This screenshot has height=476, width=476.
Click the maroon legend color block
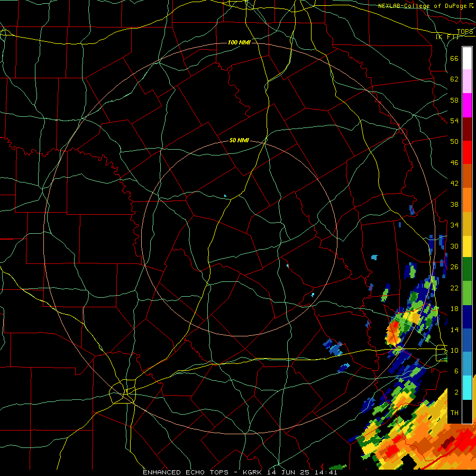click(x=467, y=129)
